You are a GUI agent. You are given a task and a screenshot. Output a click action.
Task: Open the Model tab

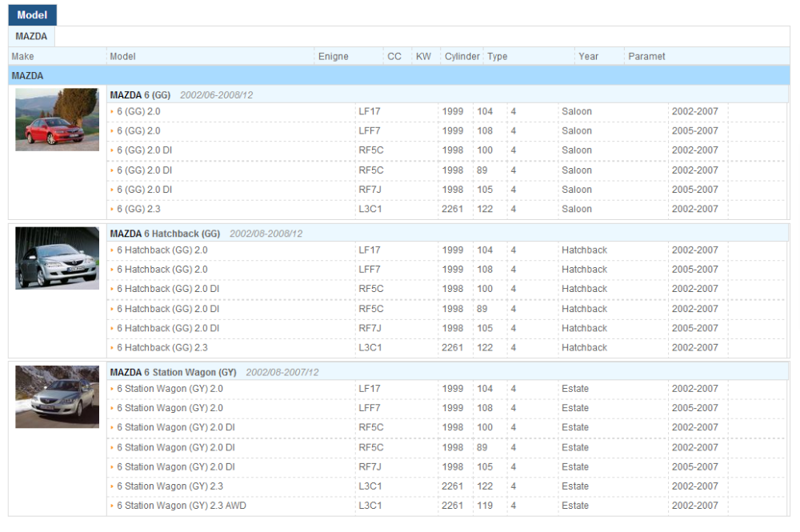tap(32, 14)
